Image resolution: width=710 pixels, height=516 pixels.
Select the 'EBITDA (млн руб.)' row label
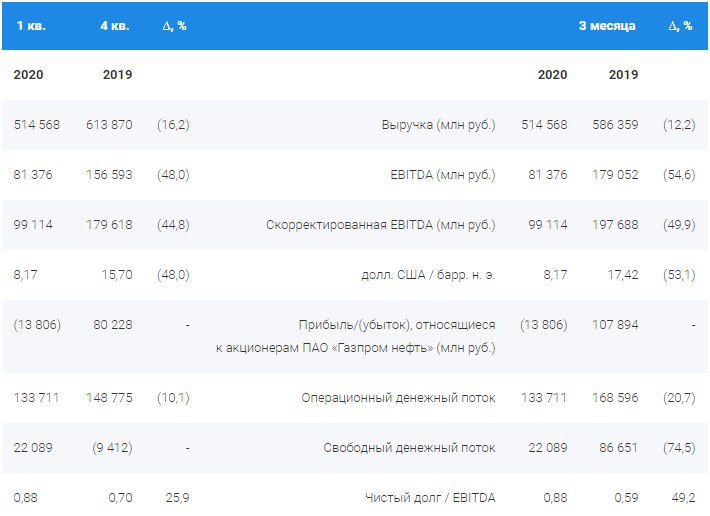coord(443,175)
